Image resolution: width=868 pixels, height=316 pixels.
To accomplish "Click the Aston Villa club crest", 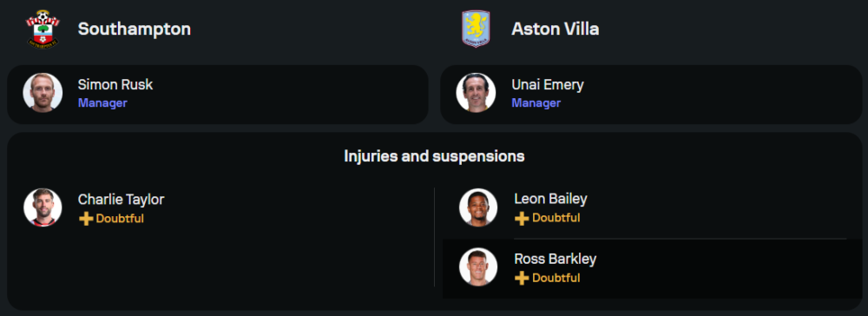I will (476, 29).
